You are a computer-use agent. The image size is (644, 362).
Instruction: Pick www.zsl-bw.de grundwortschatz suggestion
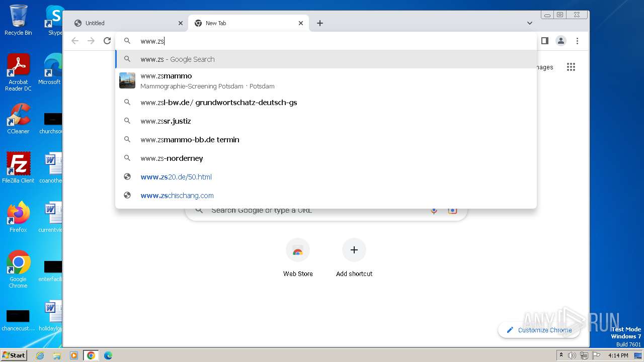coord(326,103)
